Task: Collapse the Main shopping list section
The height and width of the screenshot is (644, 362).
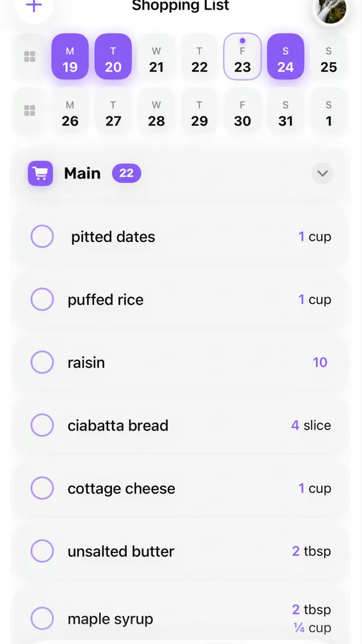Action: 322,173
